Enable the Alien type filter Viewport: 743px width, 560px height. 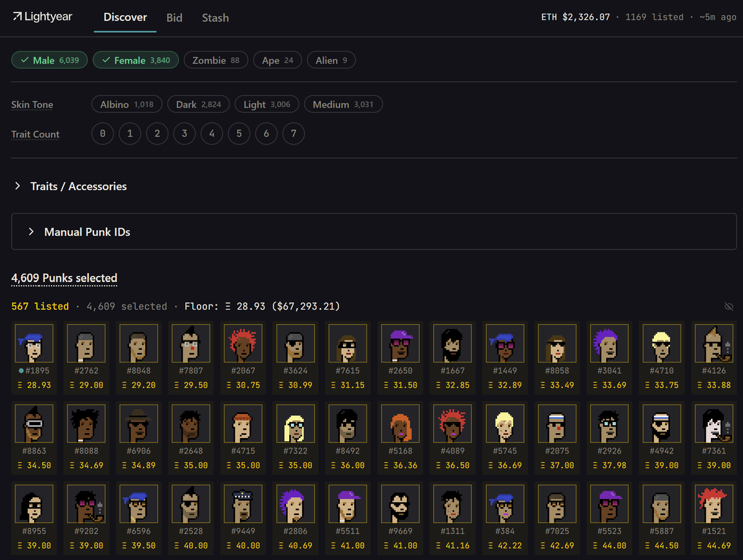pyautogui.click(x=331, y=60)
